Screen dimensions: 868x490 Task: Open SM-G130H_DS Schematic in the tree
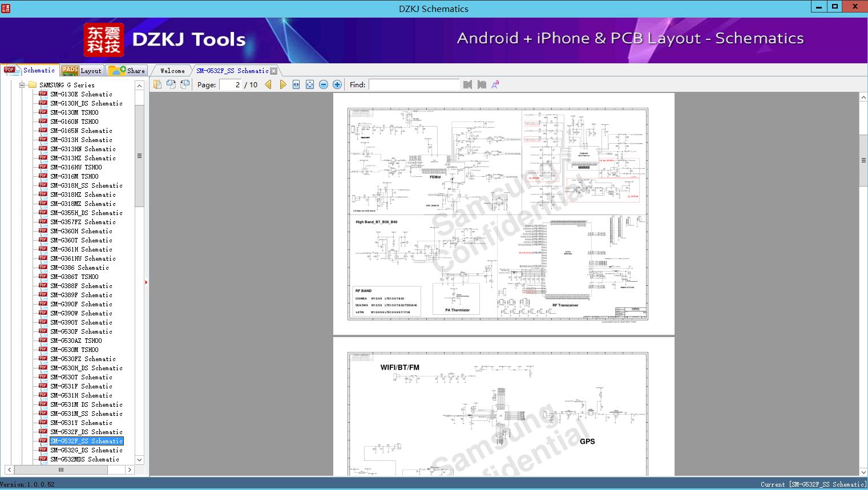86,103
